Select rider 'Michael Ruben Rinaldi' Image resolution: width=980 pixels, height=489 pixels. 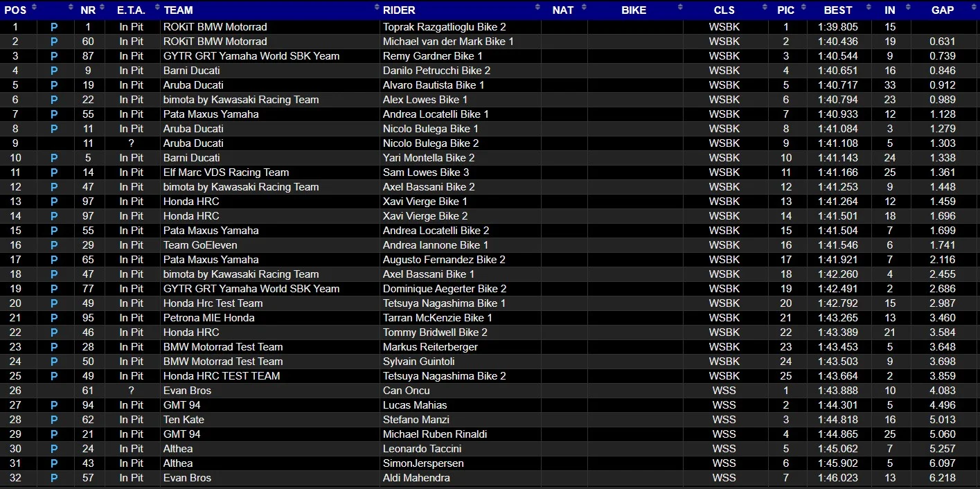[435, 434]
